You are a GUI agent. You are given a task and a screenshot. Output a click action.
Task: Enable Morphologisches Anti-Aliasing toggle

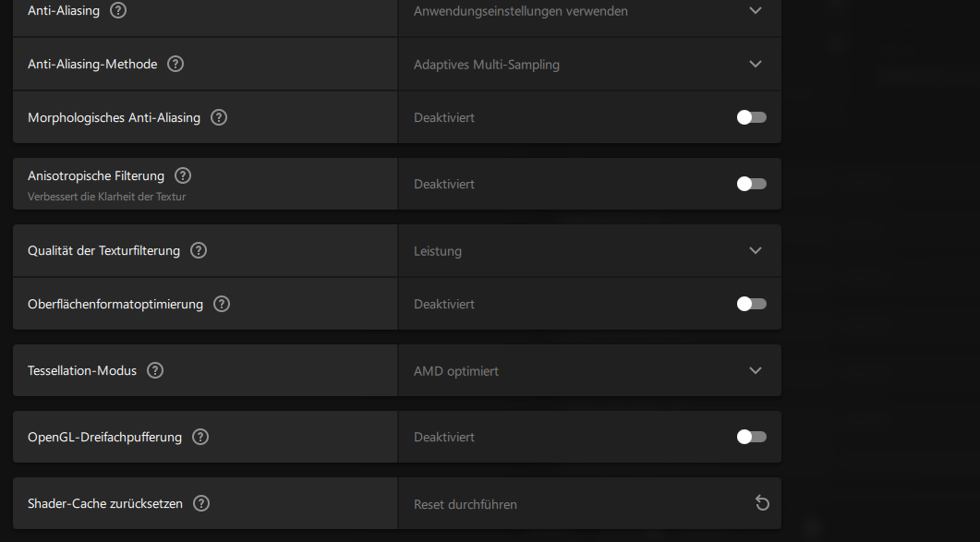751,117
